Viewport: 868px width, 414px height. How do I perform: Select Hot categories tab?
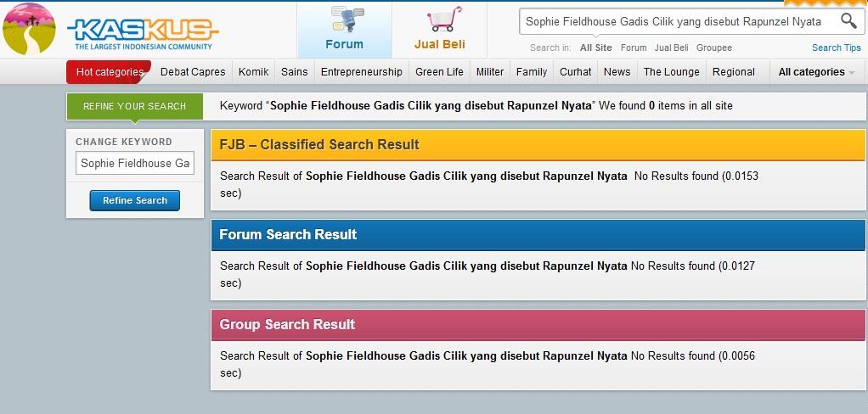coord(109,72)
